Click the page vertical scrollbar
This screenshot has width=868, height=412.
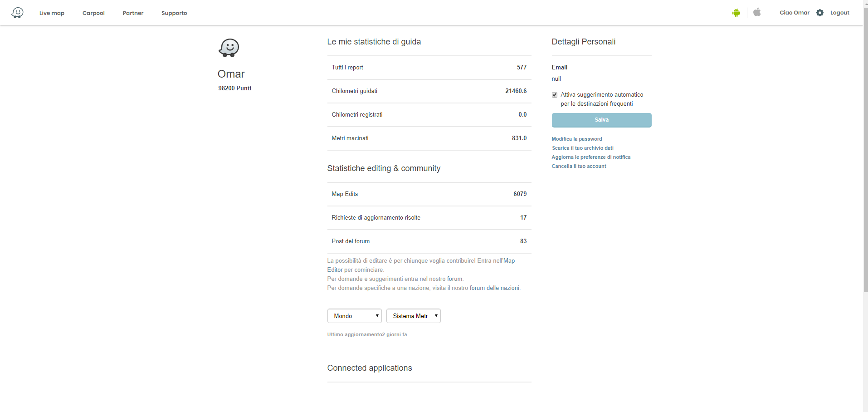click(865, 150)
